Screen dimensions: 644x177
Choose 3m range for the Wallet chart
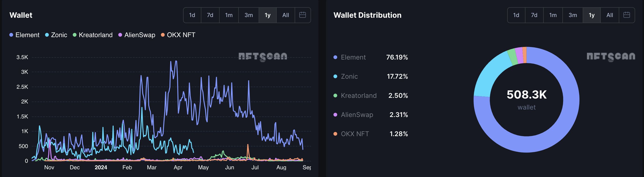[x=249, y=15]
